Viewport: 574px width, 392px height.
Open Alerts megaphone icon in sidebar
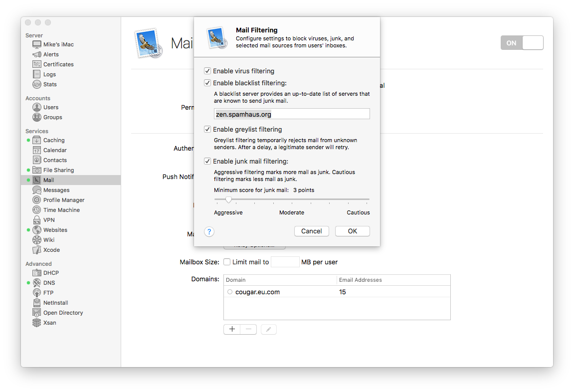click(x=36, y=54)
